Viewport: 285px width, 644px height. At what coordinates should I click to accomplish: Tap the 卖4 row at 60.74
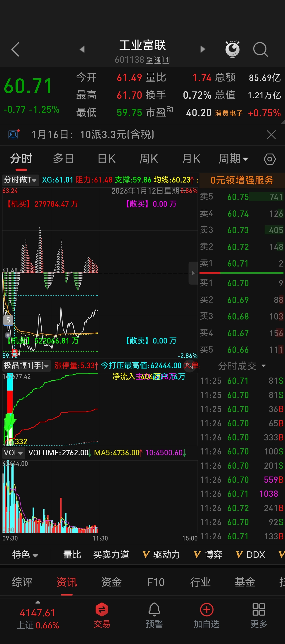[242, 214]
